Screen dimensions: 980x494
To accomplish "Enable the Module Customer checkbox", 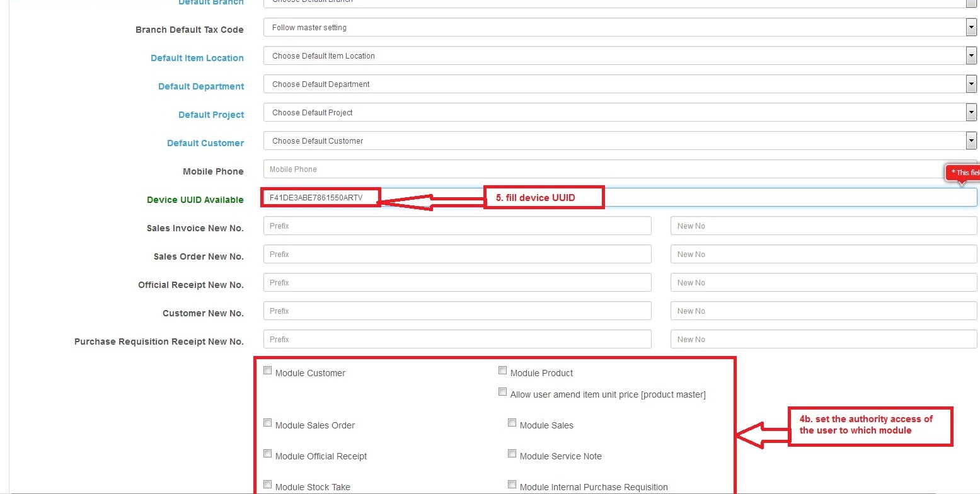I will point(268,370).
